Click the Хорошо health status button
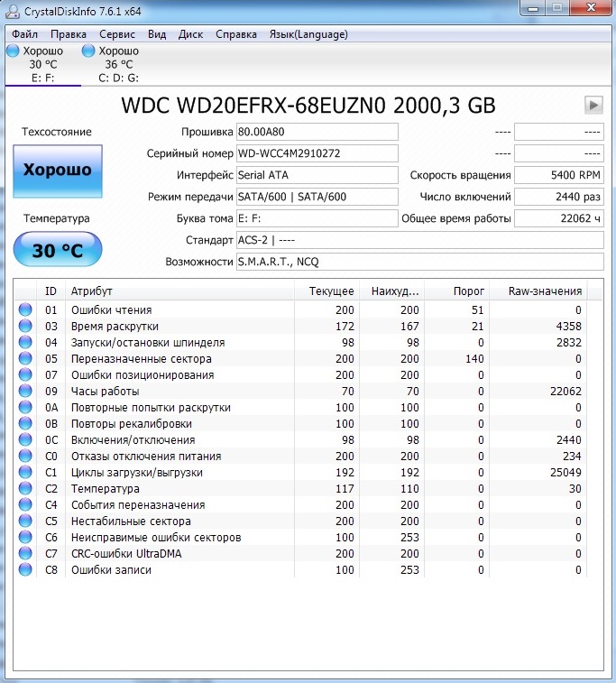 pos(58,171)
